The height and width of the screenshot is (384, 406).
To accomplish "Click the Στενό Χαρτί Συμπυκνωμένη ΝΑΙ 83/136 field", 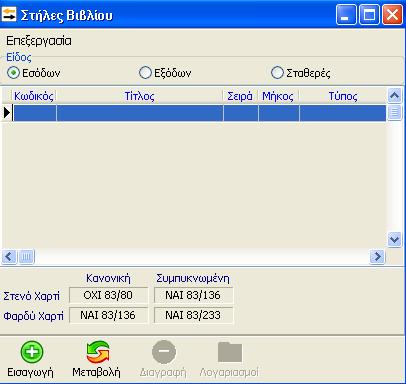I will click(x=193, y=295).
